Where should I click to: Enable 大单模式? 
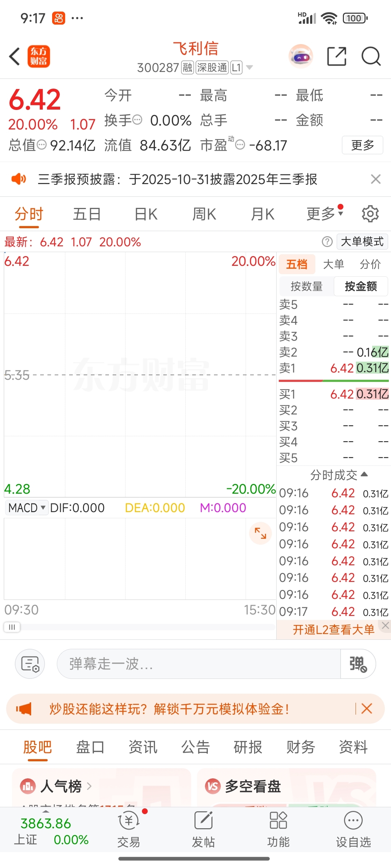click(362, 242)
